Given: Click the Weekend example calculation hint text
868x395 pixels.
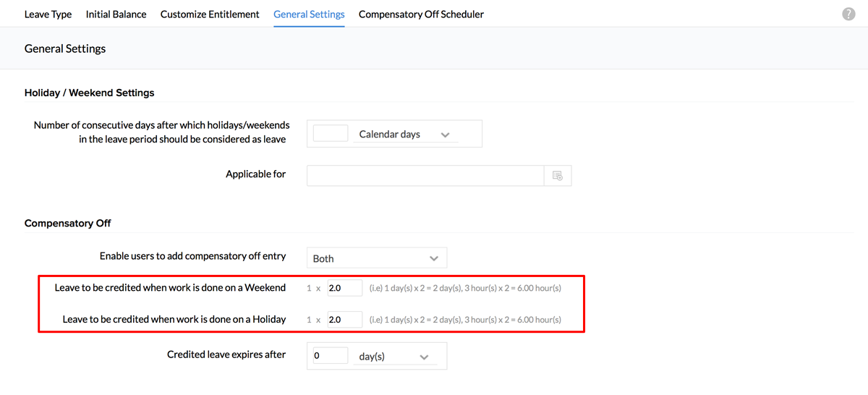Looking at the screenshot, I should tap(464, 288).
